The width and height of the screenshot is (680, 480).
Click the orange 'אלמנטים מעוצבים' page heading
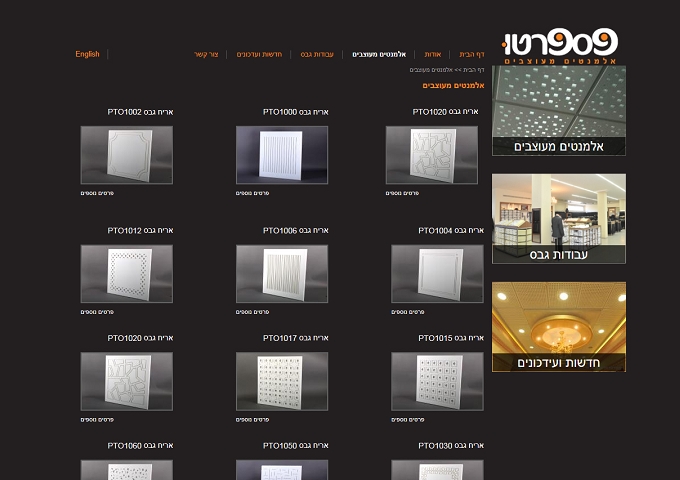pyautogui.click(x=453, y=85)
